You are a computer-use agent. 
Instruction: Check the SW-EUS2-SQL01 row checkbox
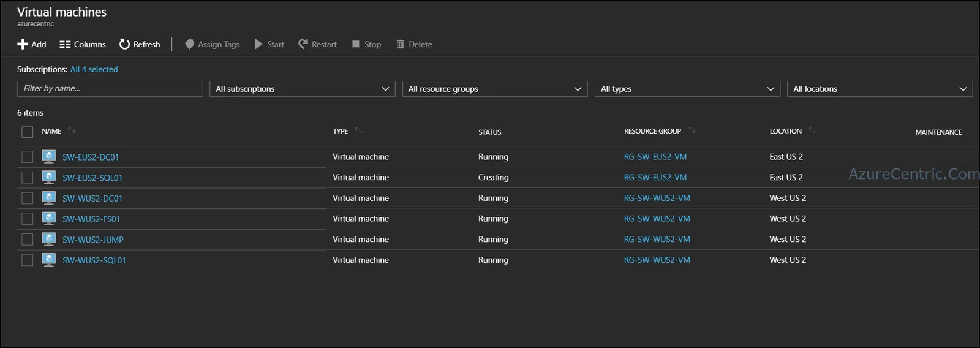coord(27,178)
